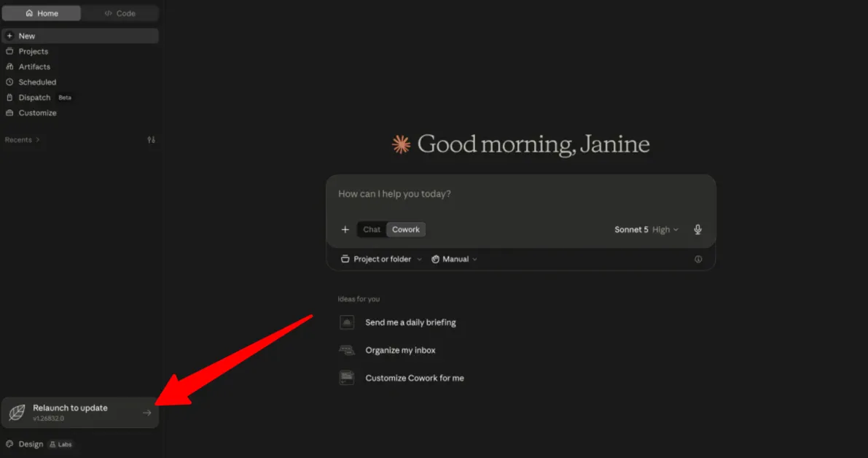Open Projects in the sidebar
868x458 pixels.
(x=80, y=52)
